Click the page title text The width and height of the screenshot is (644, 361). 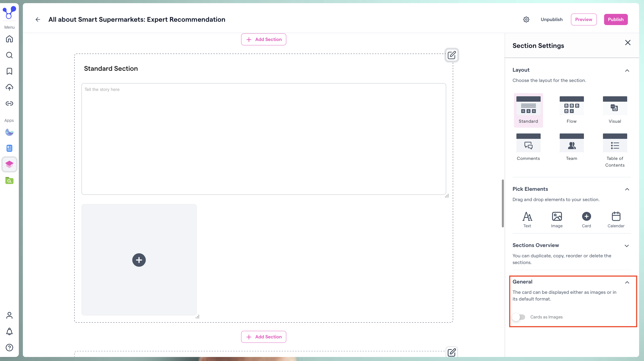coord(137,19)
